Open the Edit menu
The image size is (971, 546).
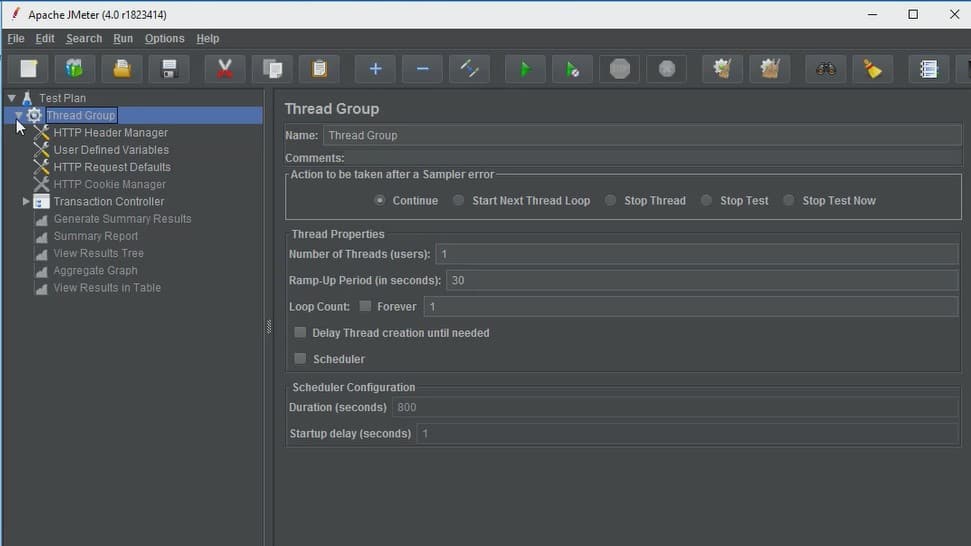(45, 38)
